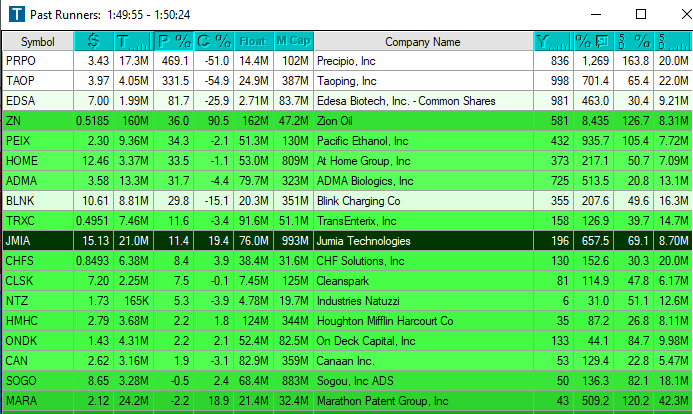693x414 pixels.
Task: Select the CLSK symbol cell
Action: click(38, 281)
